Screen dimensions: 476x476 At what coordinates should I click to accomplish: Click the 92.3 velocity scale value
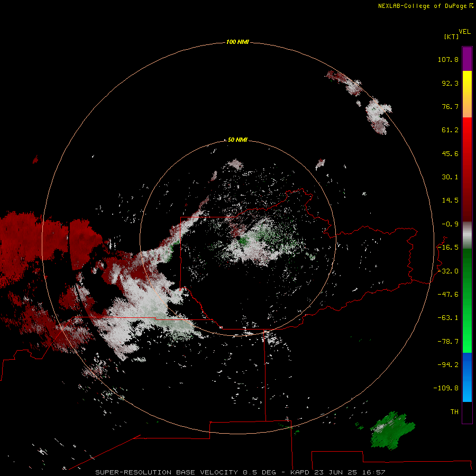click(450, 83)
